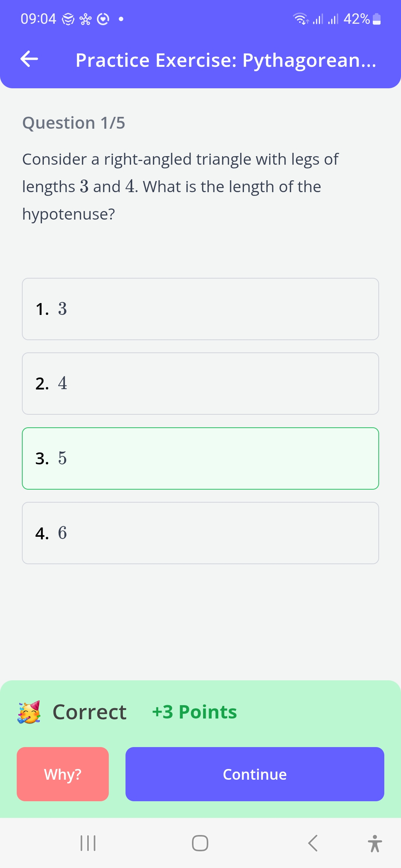Select answer option 1 with value 3
The image size is (401, 868).
(200, 309)
